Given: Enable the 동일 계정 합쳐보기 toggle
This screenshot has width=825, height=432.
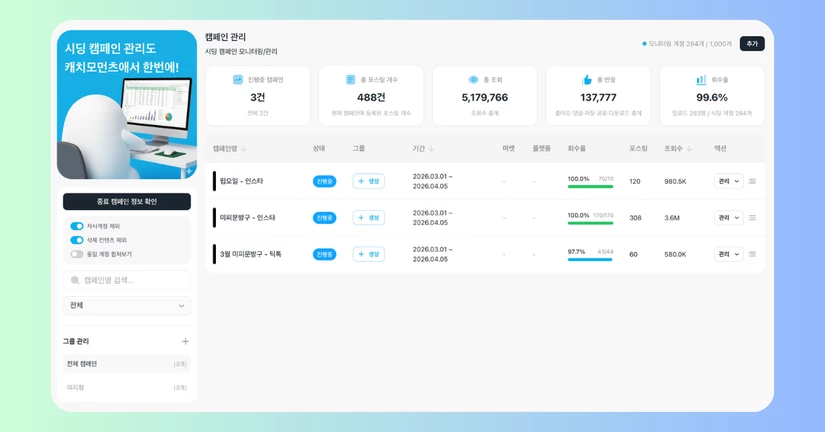Looking at the screenshot, I should pyautogui.click(x=77, y=254).
